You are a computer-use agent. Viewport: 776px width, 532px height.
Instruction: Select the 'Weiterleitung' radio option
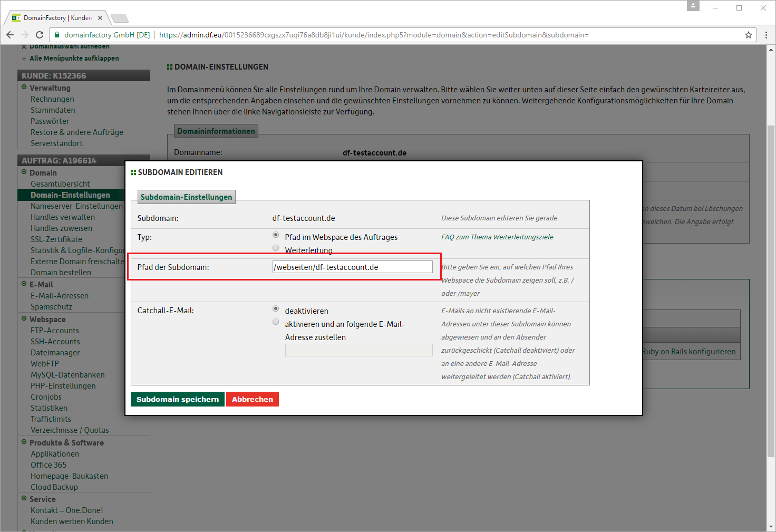[x=276, y=248]
